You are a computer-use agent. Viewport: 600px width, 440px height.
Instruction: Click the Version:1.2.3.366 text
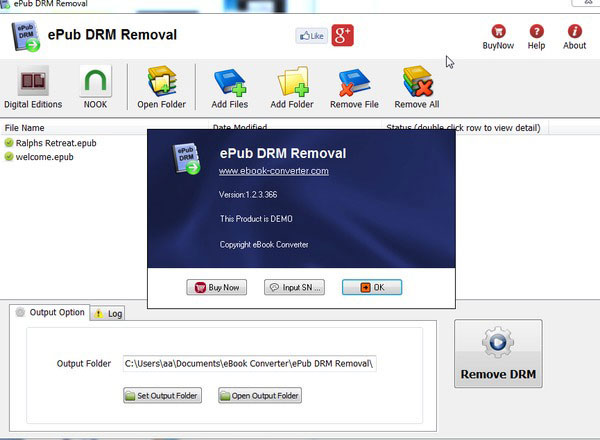click(x=248, y=194)
